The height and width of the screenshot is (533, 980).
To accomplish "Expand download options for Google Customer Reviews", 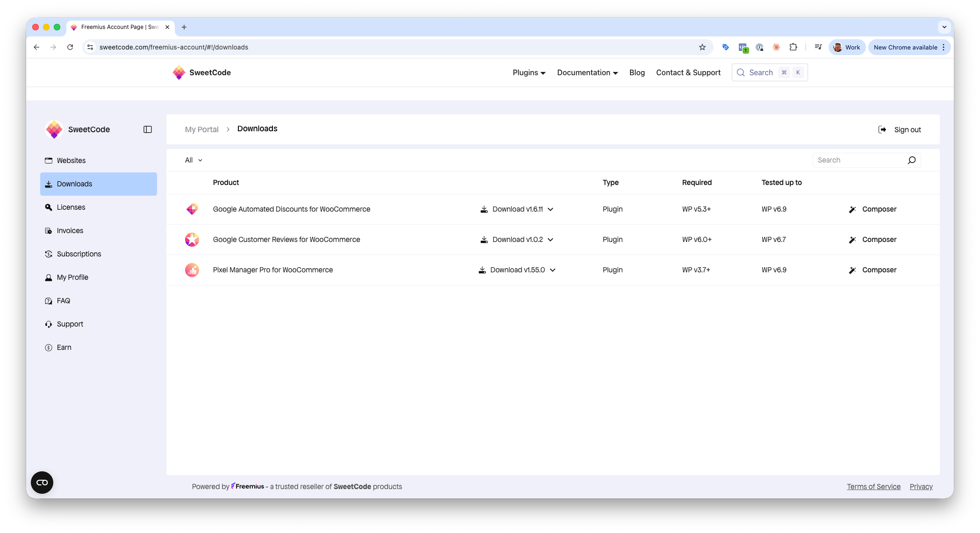I will point(552,239).
